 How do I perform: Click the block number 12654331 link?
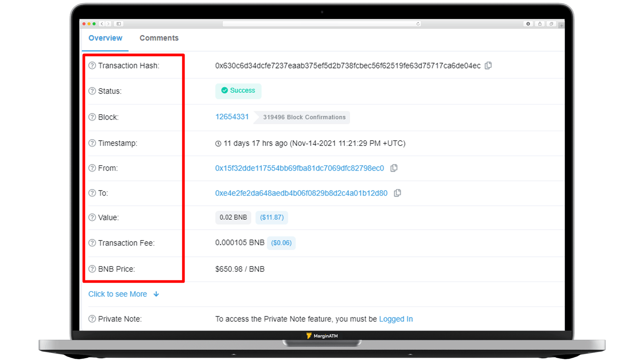231,117
